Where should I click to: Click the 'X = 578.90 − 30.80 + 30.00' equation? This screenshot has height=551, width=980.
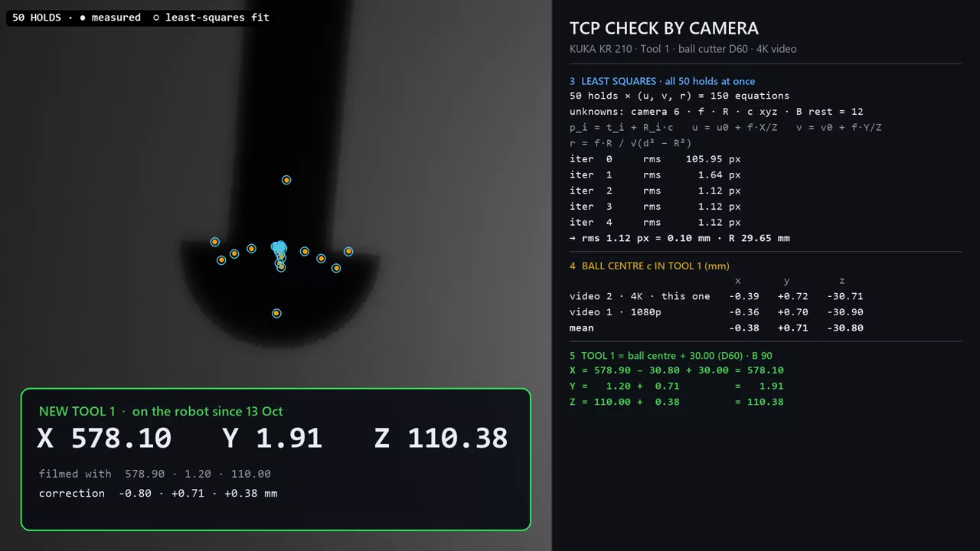pos(677,370)
